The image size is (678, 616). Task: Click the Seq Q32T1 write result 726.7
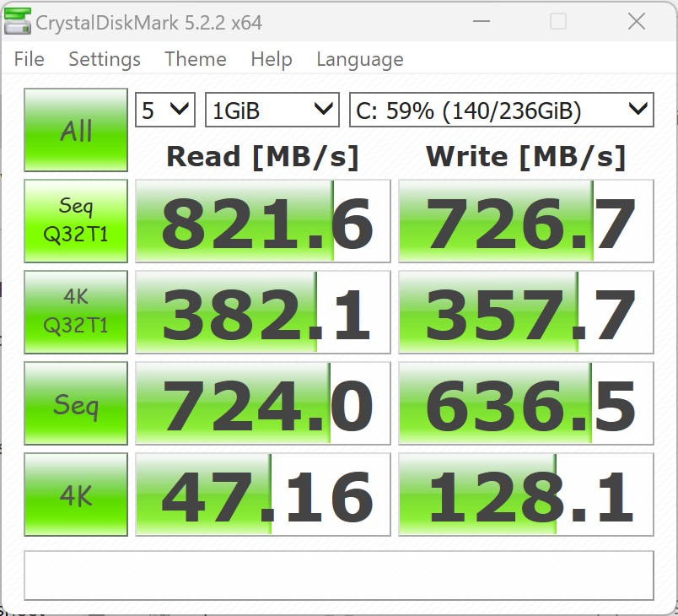tap(526, 221)
